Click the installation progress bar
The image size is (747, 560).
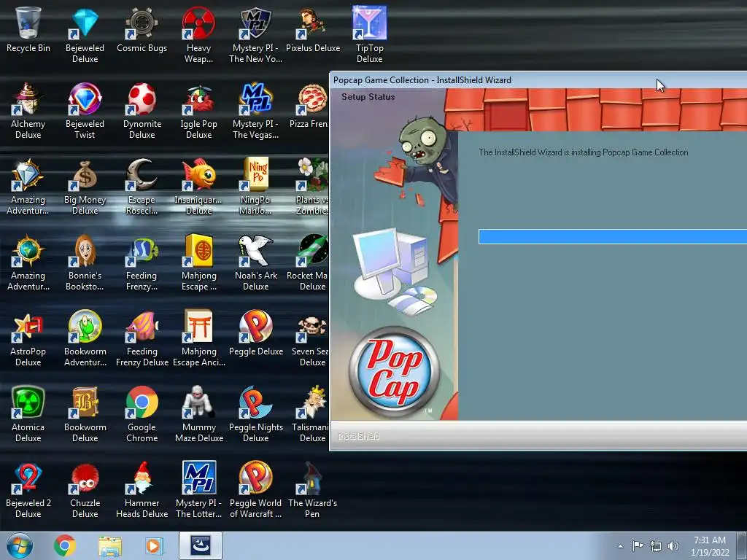point(613,237)
